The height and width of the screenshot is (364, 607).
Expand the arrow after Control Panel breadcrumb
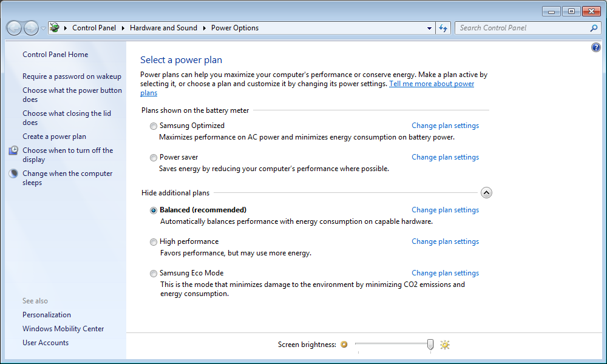123,28
